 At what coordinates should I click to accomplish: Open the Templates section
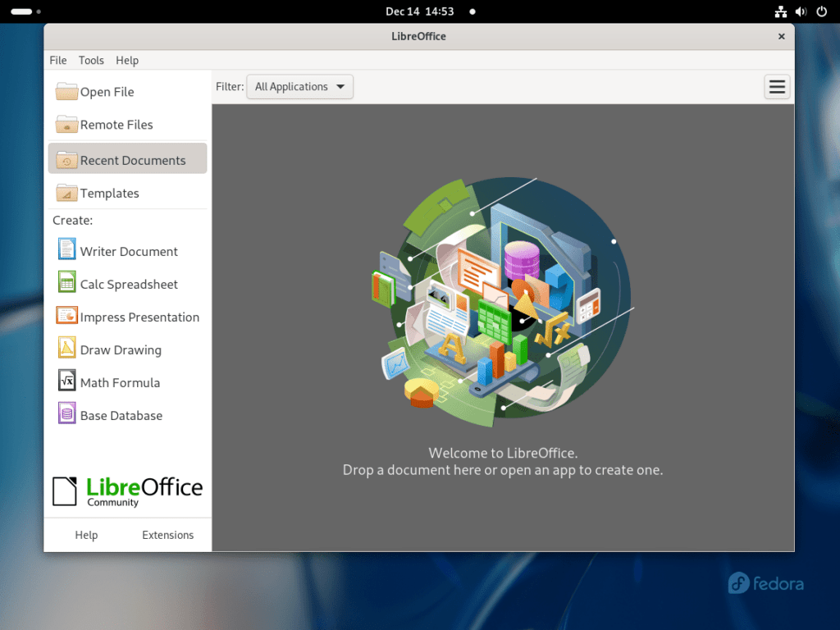tap(106, 193)
